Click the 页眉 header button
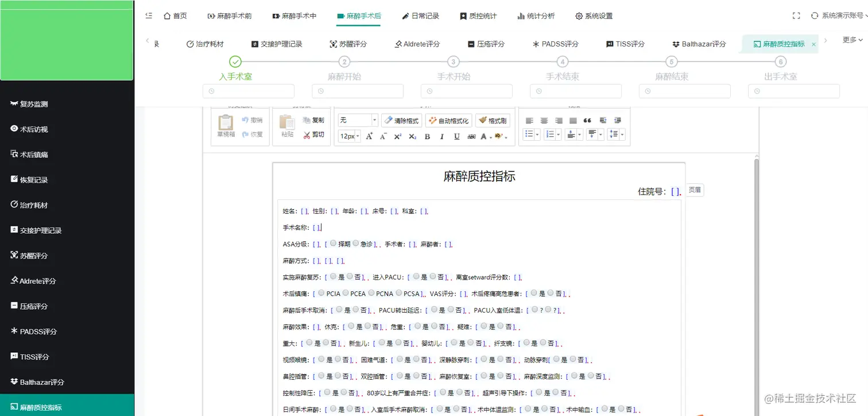The image size is (868, 416). tap(695, 190)
